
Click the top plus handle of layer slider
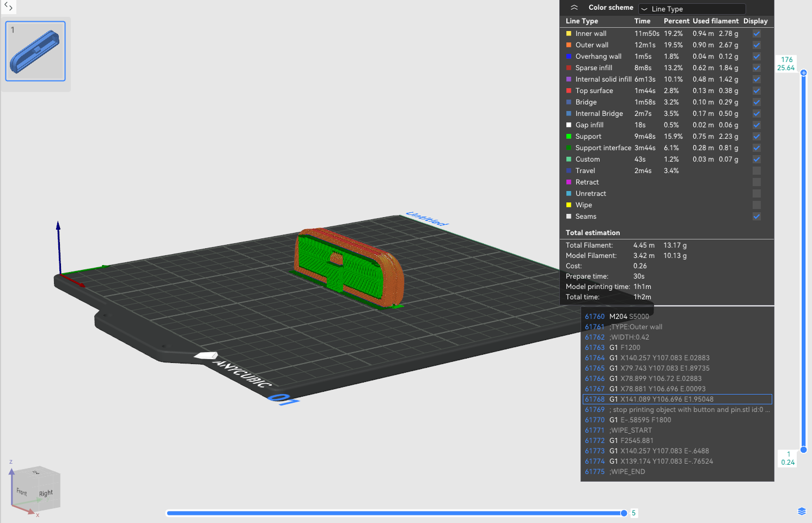(803, 72)
